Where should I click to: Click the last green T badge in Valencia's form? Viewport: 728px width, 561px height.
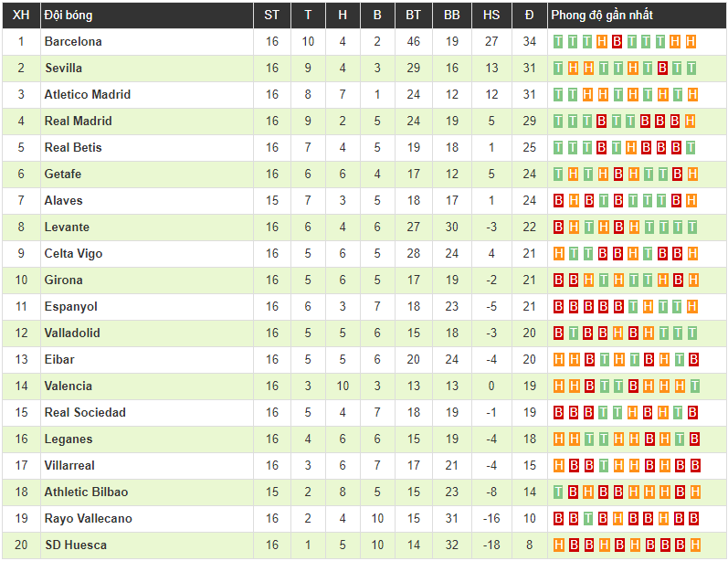pos(691,386)
